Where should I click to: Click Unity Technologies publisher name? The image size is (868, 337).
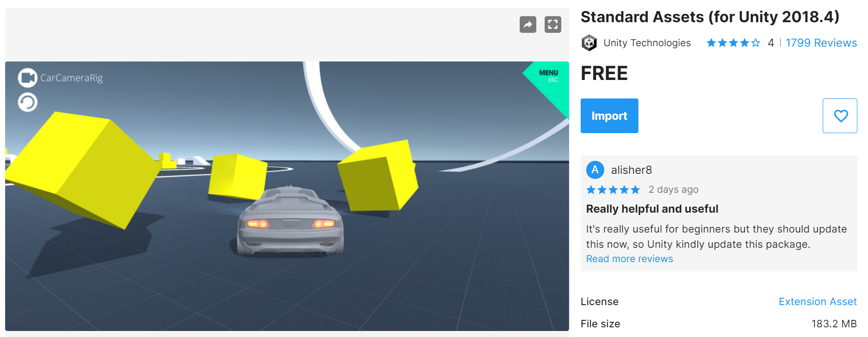pyautogui.click(x=647, y=43)
